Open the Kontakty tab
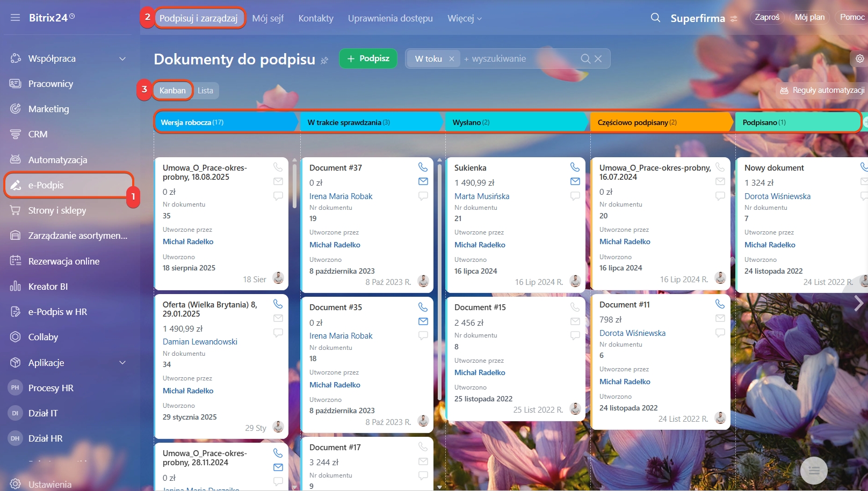 [x=316, y=18]
